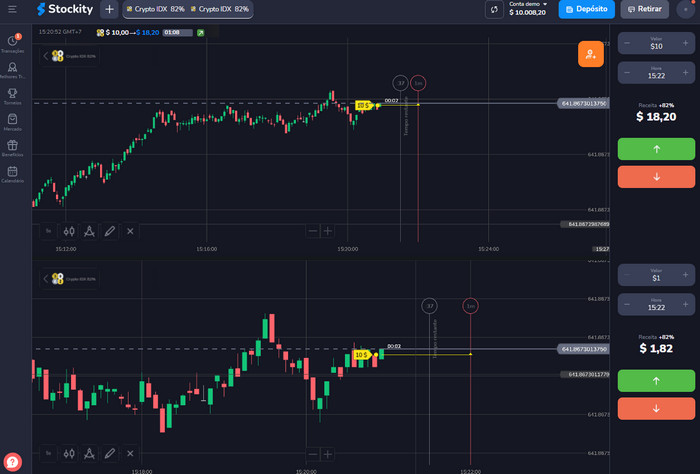Viewport: 700px width, 474px height.
Task: Decrease the $1 trade amount
Action: point(627,275)
